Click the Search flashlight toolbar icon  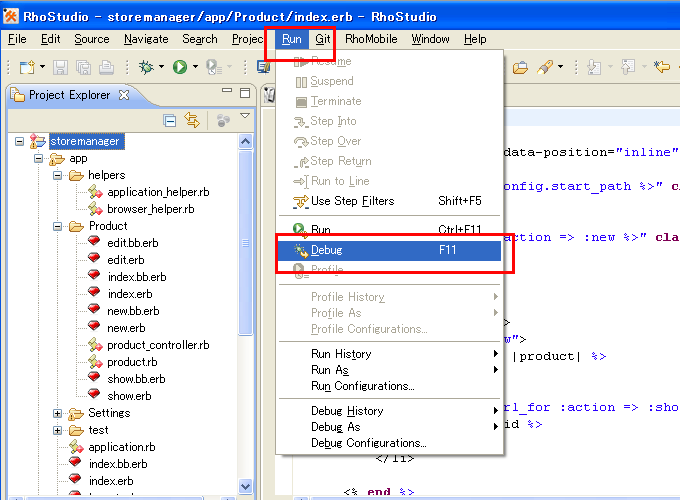click(545, 67)
